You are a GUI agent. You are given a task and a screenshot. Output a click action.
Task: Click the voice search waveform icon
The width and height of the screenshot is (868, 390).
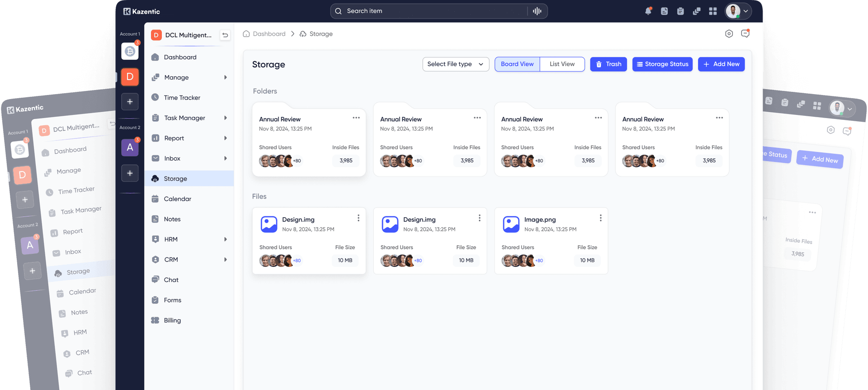click(537, 11)
